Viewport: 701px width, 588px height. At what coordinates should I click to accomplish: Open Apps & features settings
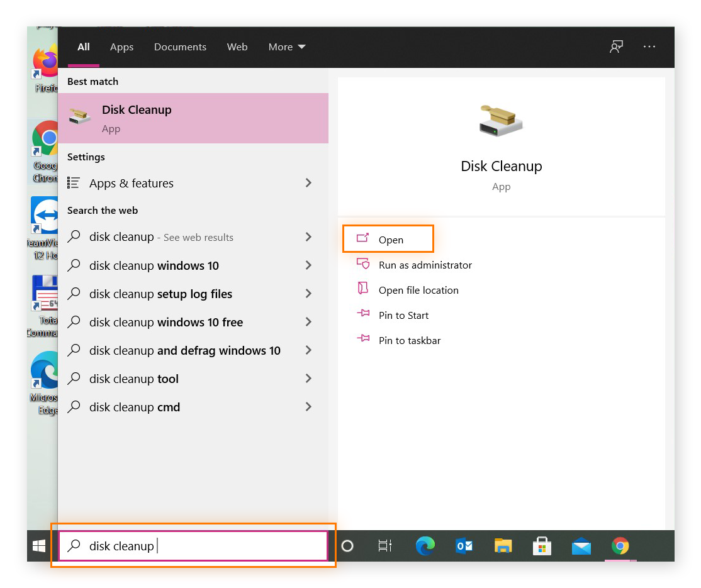click(131, 183)
